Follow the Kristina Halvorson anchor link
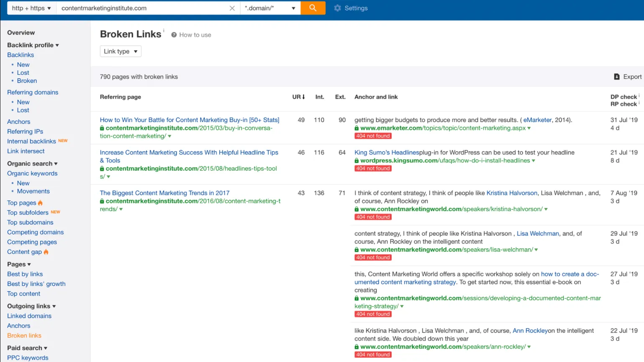This screenshot has height=362, width=644. (x=512, y=193)
